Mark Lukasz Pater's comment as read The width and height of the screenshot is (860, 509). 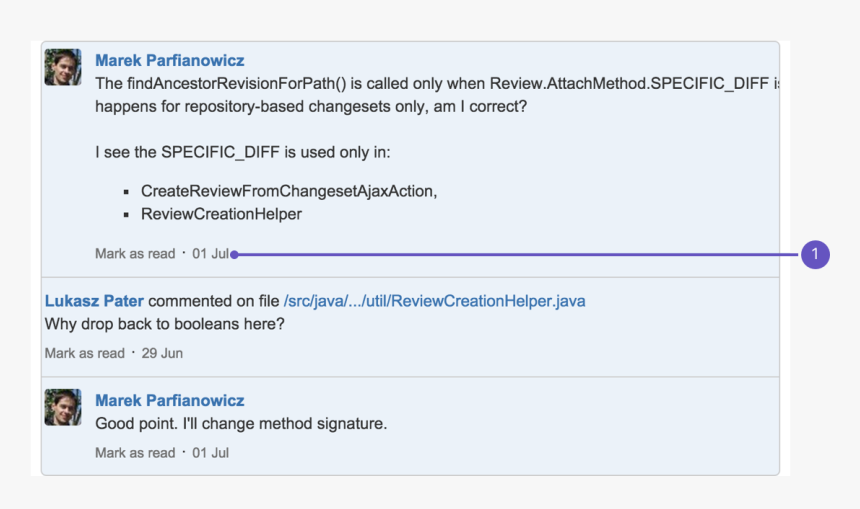point(85,353)
